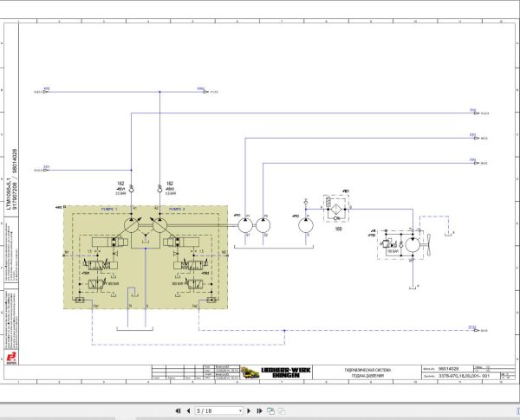Go to the previous page
The height and width of the screenshot is (420, 520).
tap(188, 410)
